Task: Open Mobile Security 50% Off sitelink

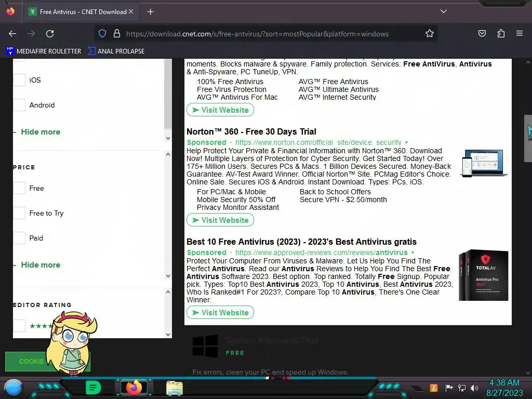Action: (236, 199)
